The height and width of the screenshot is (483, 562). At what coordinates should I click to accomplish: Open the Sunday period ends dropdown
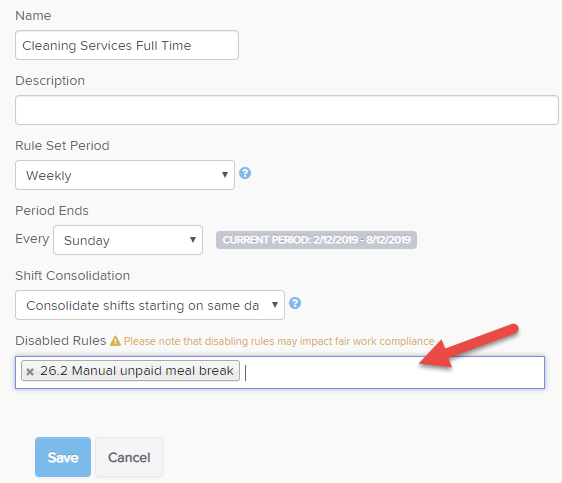pos(128,240)
